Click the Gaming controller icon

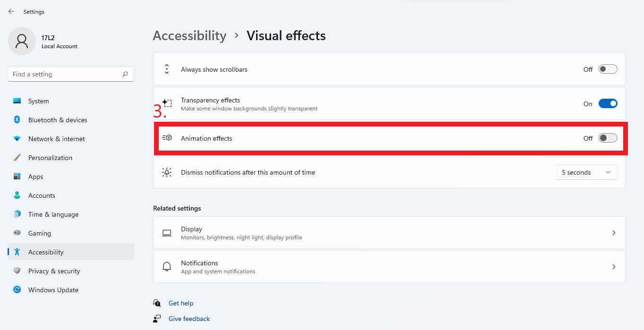pos(17,233)
